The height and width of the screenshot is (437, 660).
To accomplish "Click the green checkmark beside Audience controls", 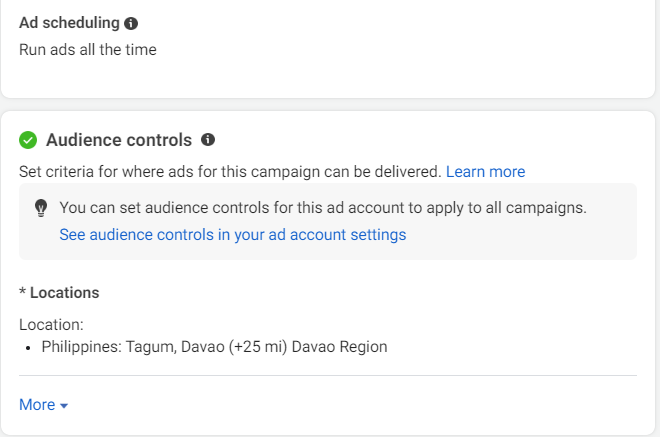I will pos(28,140).
